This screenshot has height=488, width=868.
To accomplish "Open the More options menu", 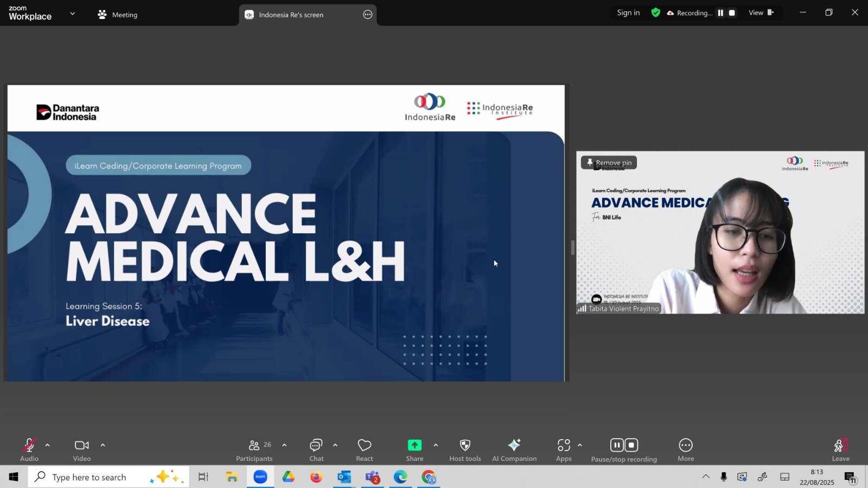I will click(686, 450).
